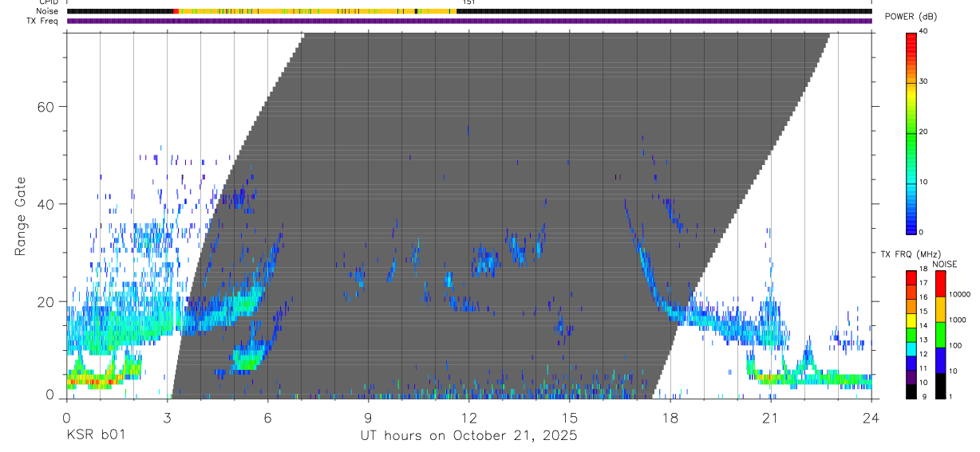Click the 'POWER (dB)' title
This screenshot has height=452, width=980.
pyautogui.click(x=911, y=17)
